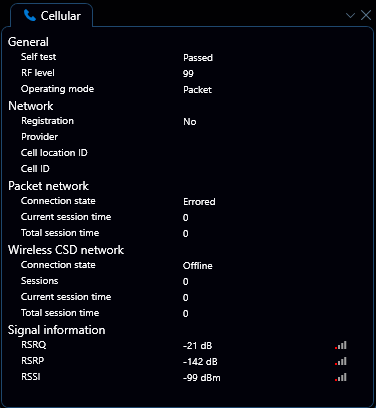Click the RSRQ signal strength bars icon

(x=341, y=345)
